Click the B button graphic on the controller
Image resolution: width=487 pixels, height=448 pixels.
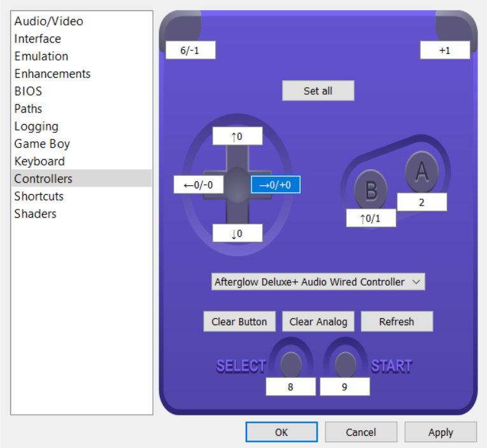pos(371,190)
